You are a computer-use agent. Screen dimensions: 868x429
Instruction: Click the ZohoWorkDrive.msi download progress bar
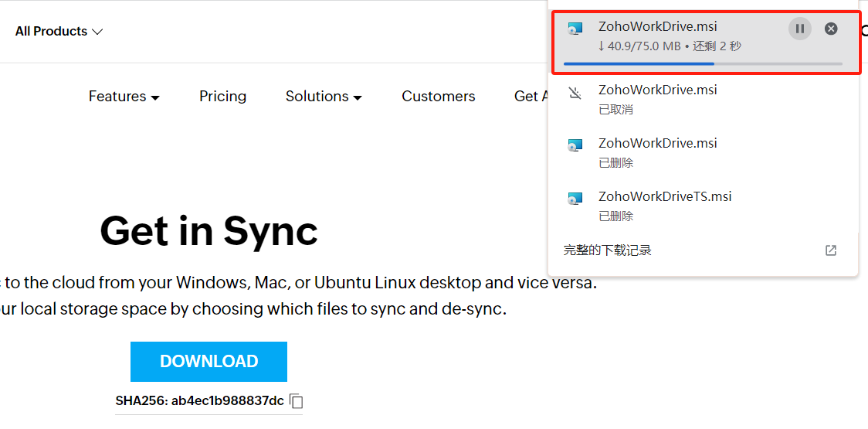702,63
